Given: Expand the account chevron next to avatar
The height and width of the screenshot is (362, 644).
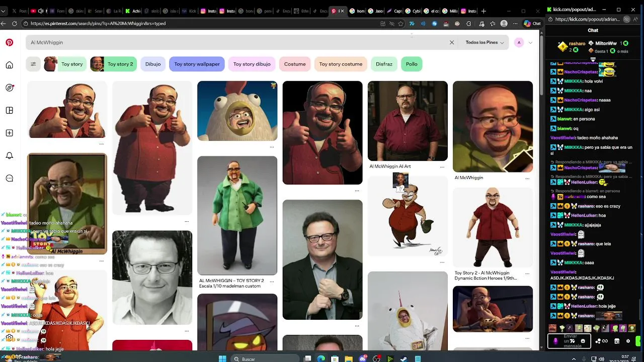Looking at the screenshot, I should coord(530,43).
